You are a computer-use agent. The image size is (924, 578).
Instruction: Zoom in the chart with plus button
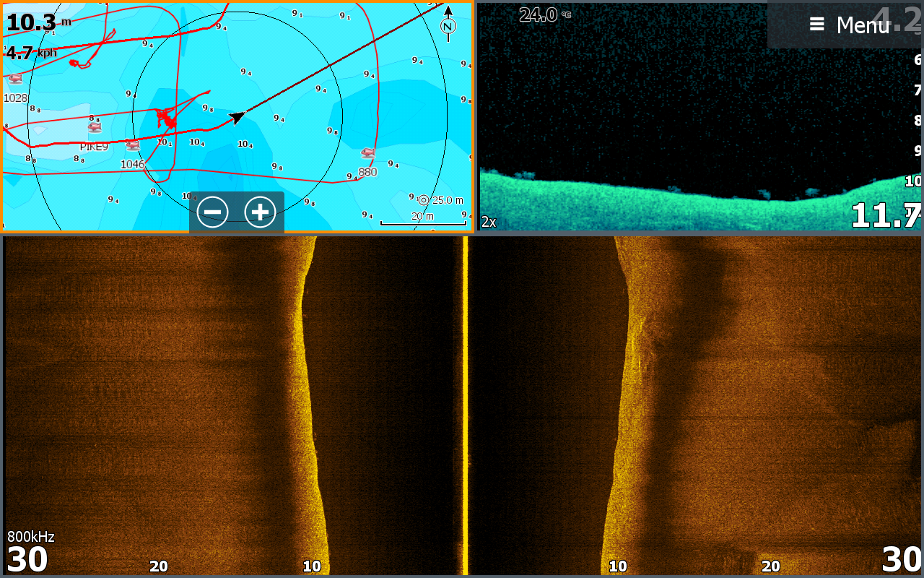(x=260, y=212)
